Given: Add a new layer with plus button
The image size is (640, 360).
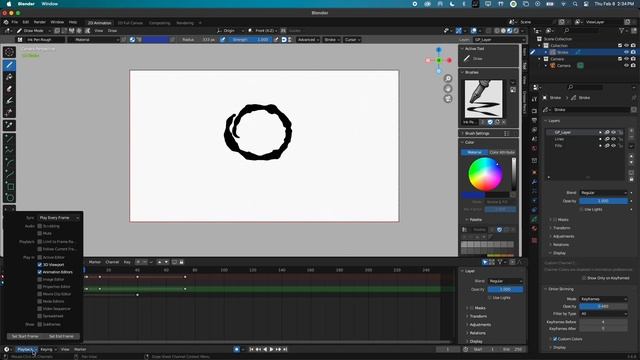Looking at the screenshot, I should click(631, 131).
